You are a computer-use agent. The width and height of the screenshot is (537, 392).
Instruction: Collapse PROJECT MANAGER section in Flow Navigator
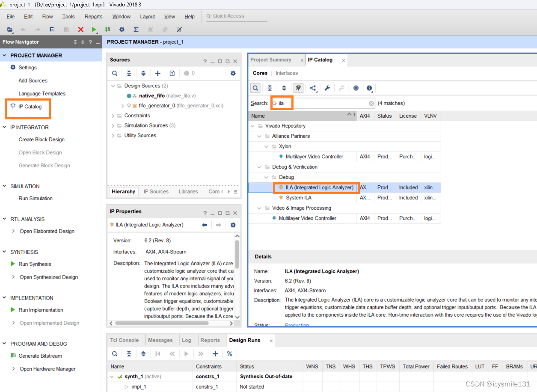[5, 56]
